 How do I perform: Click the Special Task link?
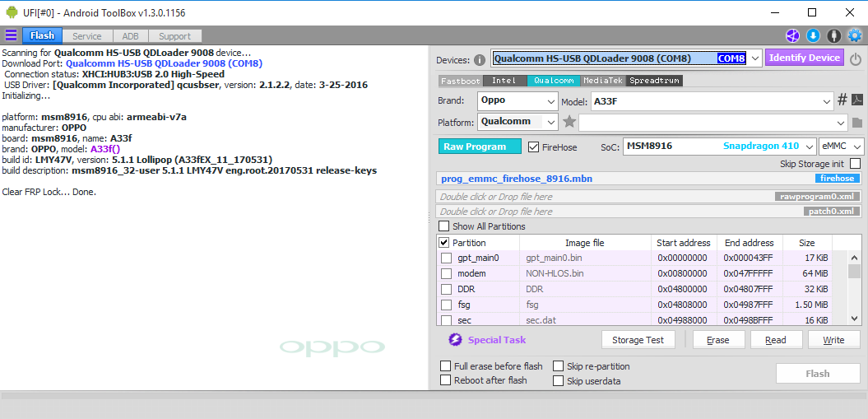point(497,340)
